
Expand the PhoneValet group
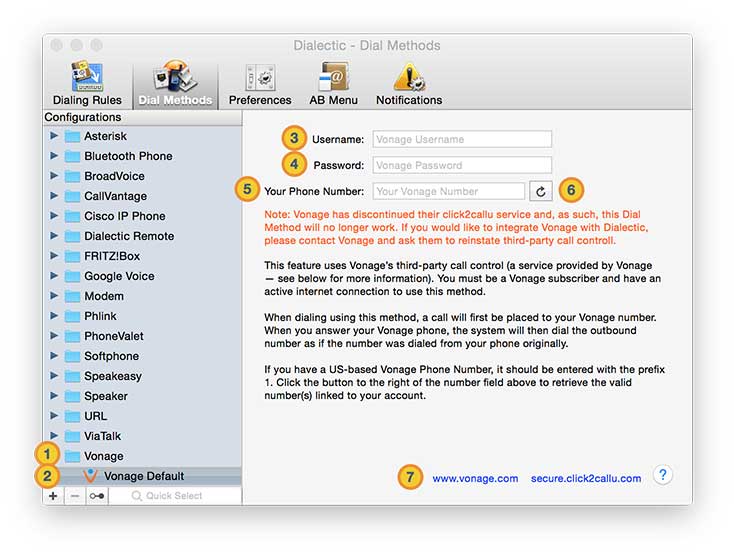coord(54,336)
